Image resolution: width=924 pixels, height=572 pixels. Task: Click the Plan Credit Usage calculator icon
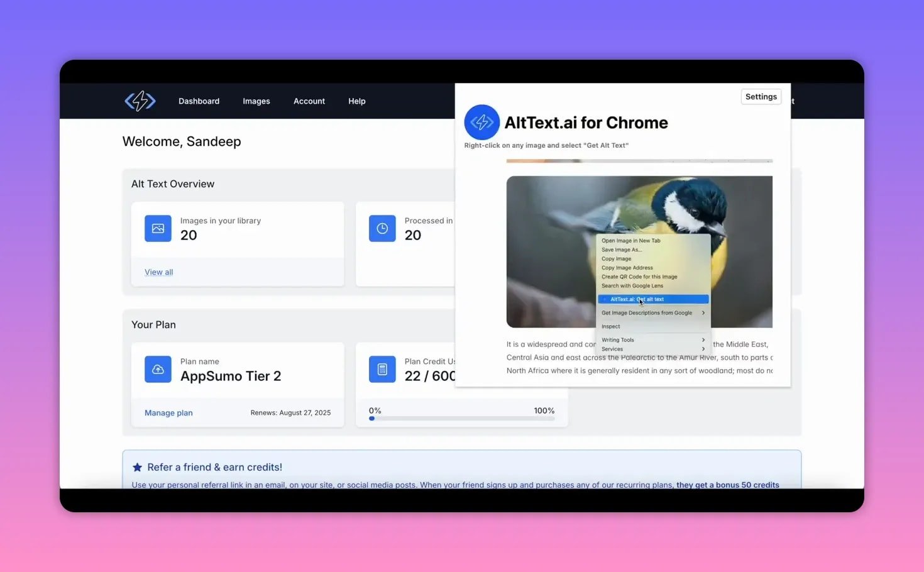click(382, 369)
